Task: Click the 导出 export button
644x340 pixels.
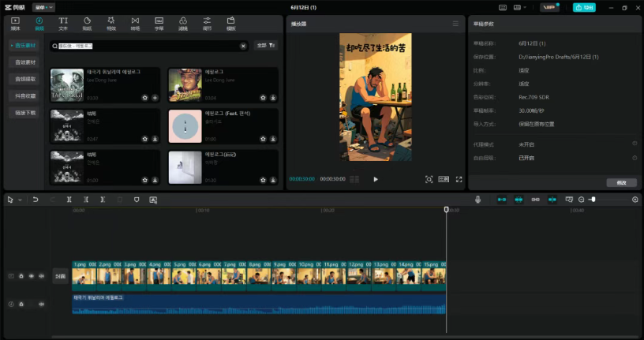Action: 584,7
